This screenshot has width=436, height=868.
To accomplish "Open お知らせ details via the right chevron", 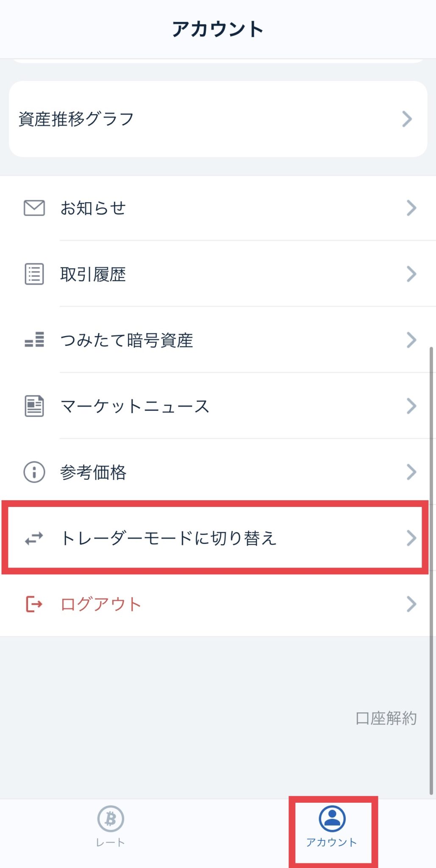I will tap(411, 208).
